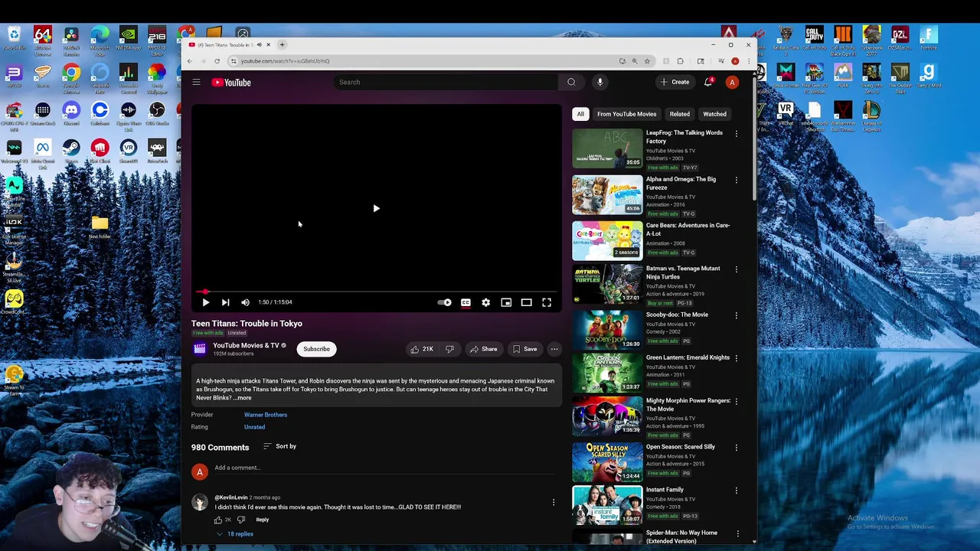Select the 'Watched' filter chip
Viewport: 980px width, 551px height.
pyautogui.click(x=714, y=114)
